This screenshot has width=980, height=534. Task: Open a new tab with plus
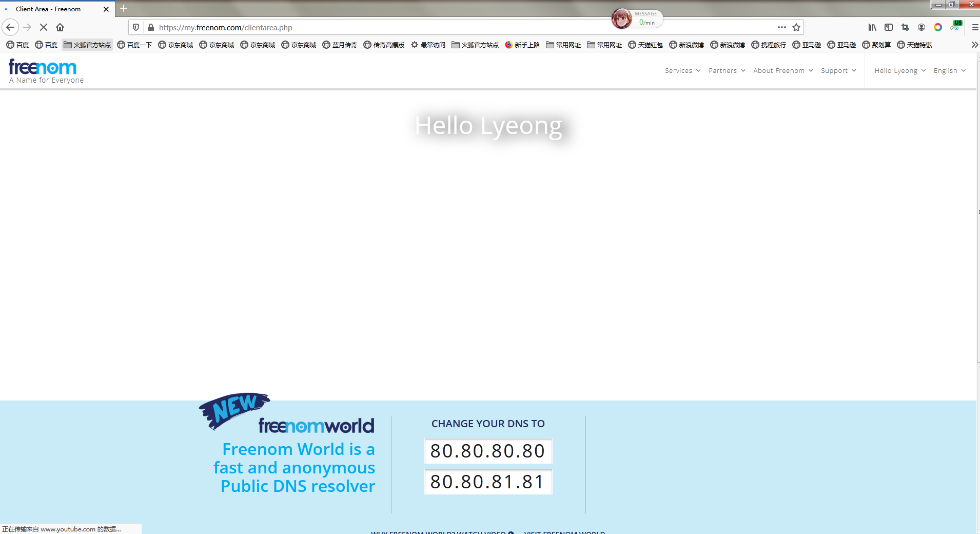(124, 8)
